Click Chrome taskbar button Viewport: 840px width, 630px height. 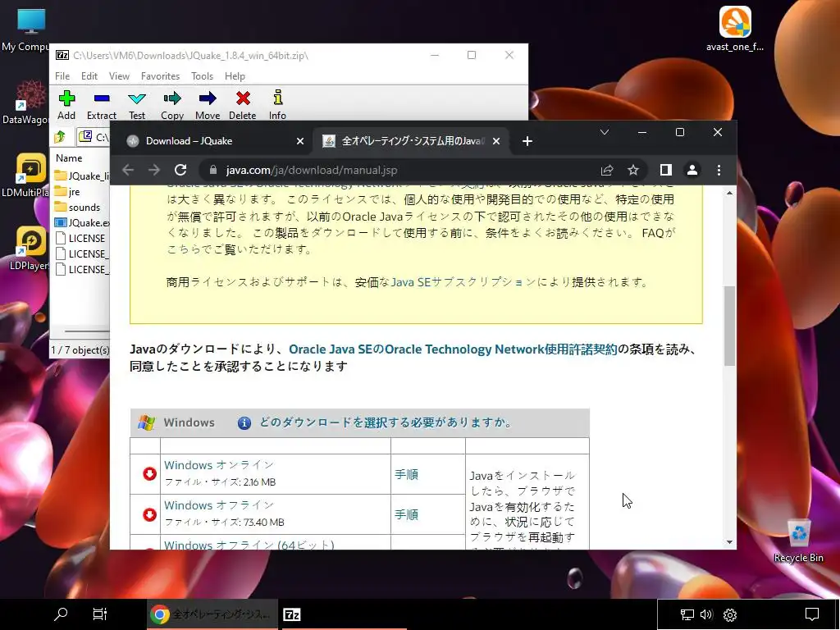pos(212,614)
